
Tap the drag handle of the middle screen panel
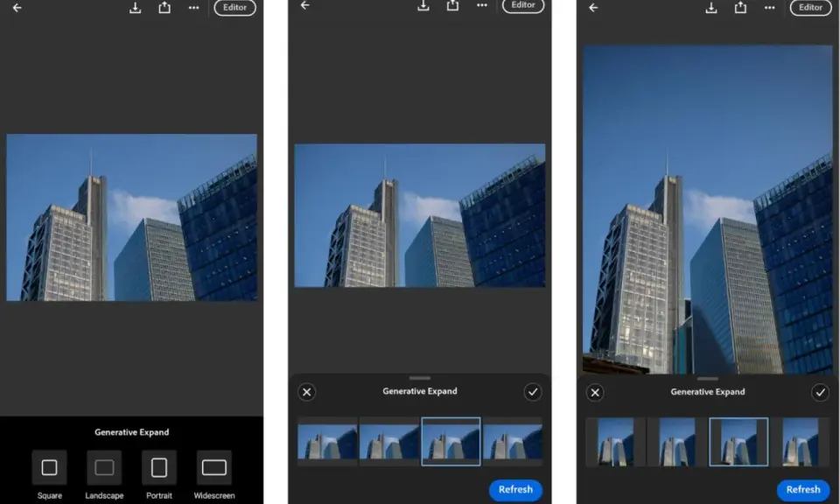point(420,378)
